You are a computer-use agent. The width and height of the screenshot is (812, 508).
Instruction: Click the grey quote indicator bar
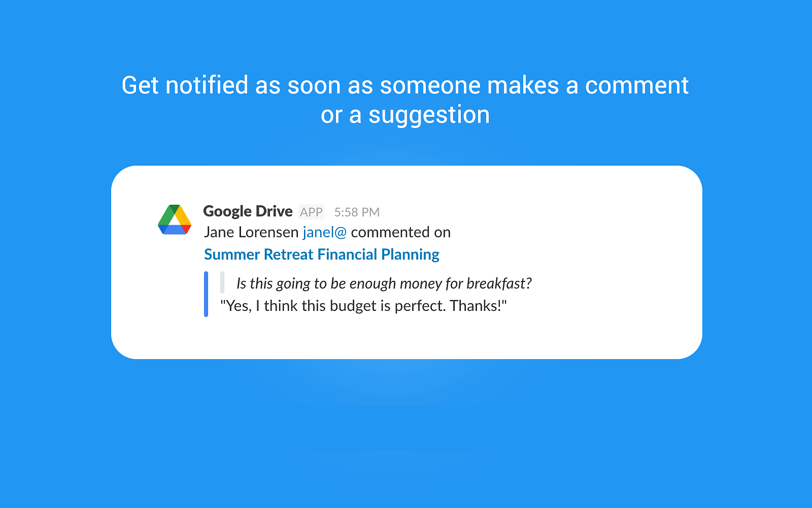coord(222,282)
